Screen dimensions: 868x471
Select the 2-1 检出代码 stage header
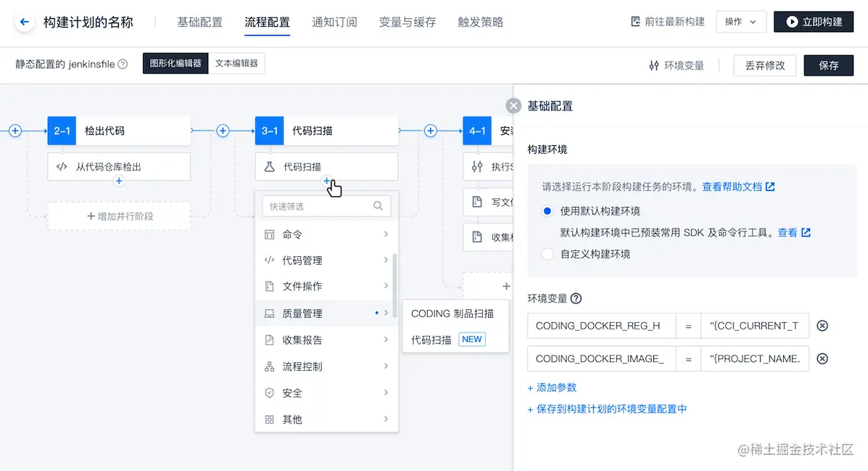(x=119, y=131)
